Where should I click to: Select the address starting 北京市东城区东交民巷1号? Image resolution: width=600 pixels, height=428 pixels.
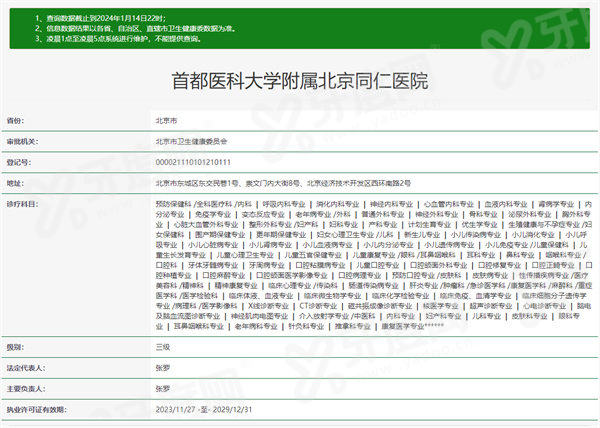(x=283, y=183)
